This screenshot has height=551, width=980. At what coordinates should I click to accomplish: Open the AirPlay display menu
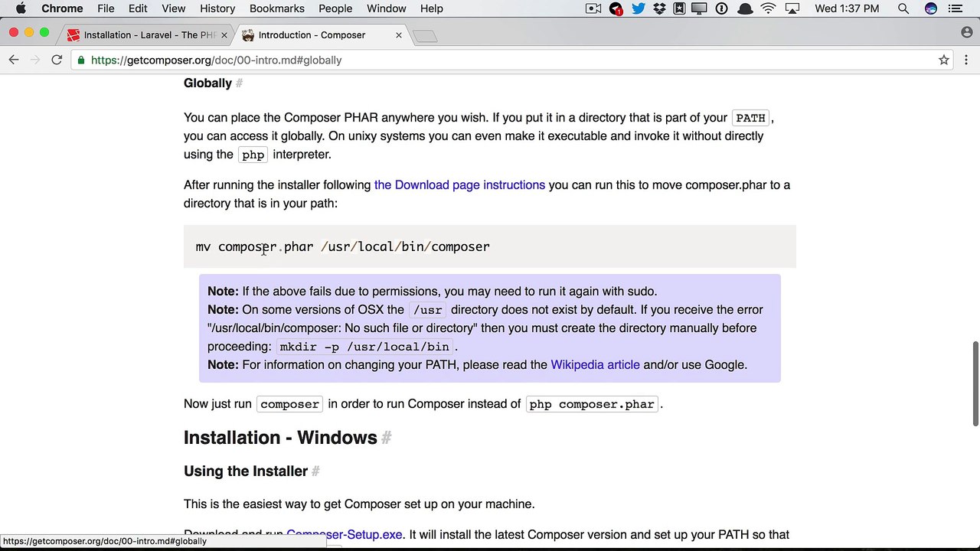pos(792,8)
